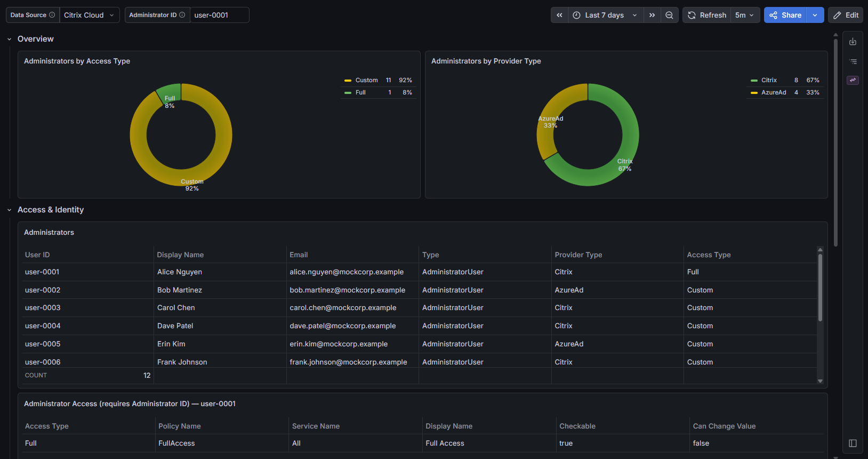Collapse the Access & Identity row
Viewport: 868px width, 459px height.
9,210
